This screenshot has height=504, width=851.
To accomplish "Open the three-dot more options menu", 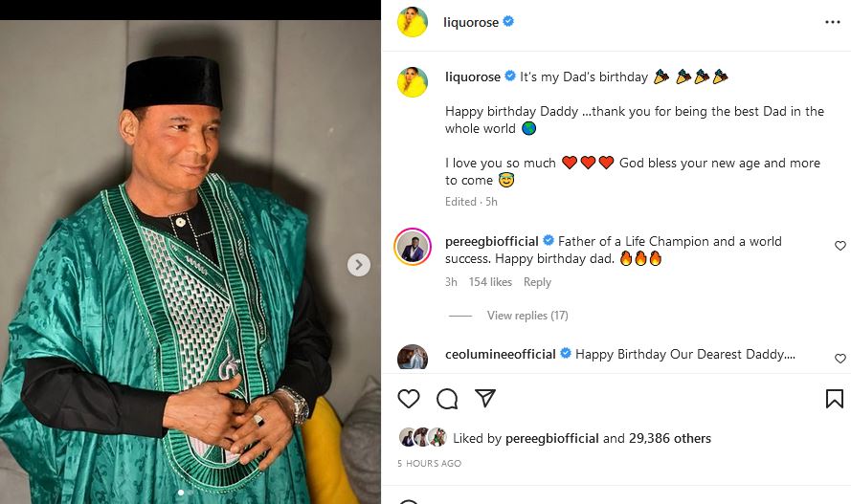I will (832, 22).
